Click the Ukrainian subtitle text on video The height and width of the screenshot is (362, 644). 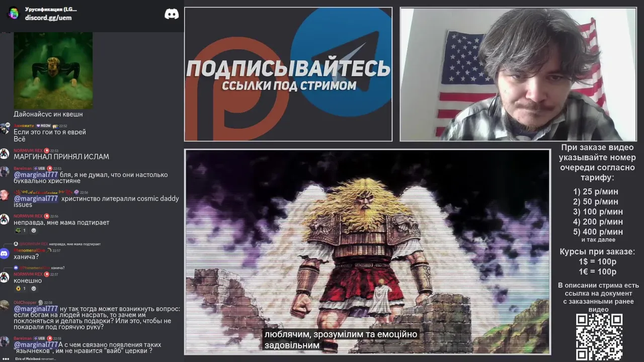341,340
